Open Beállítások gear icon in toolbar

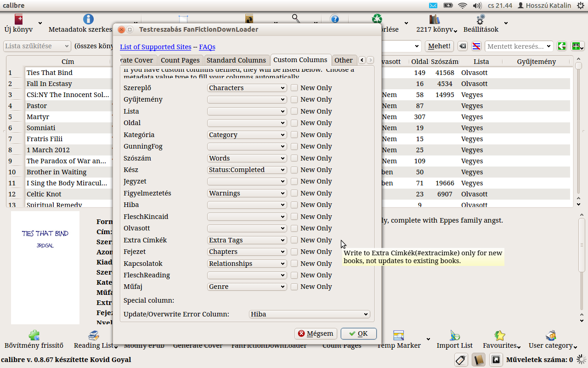tap(481, 20)
